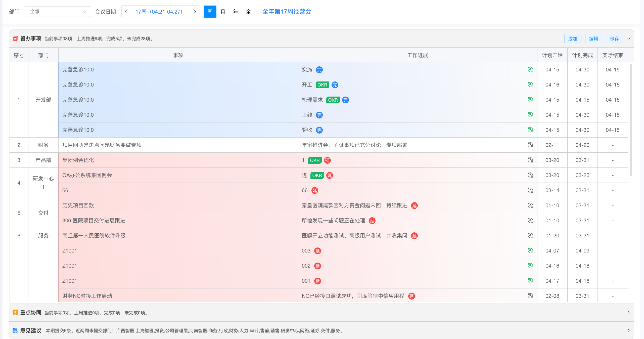The width and height of the screenshot is (644, 339).
Task: Switch to 年 view tab
Action: (236, 12)
